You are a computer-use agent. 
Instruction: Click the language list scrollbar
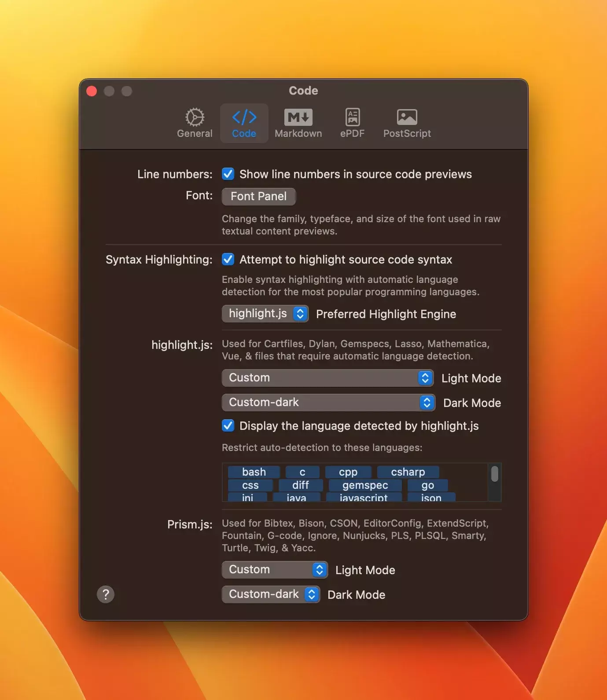click(x=495, y=474)
